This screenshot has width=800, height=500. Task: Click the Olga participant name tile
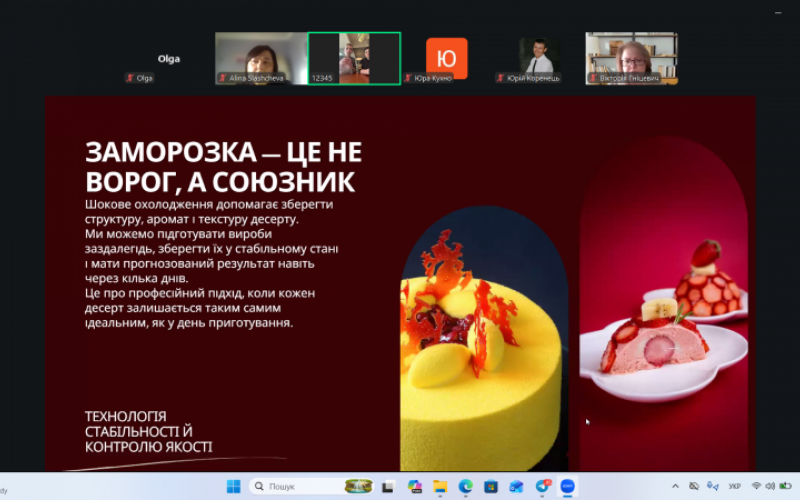tap(169, 58)
